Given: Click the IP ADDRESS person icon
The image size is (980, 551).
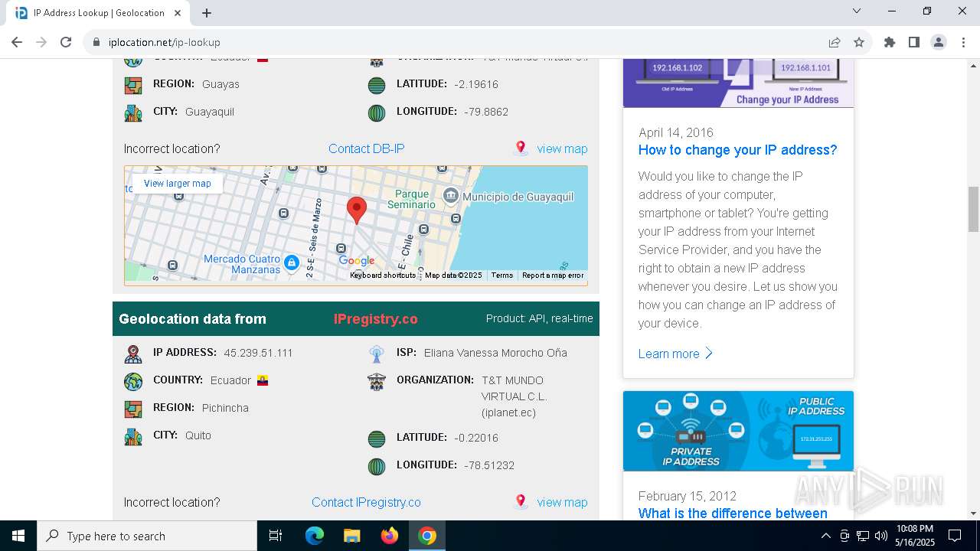Looking at the screenshot, I should click(x=133, y=354).
